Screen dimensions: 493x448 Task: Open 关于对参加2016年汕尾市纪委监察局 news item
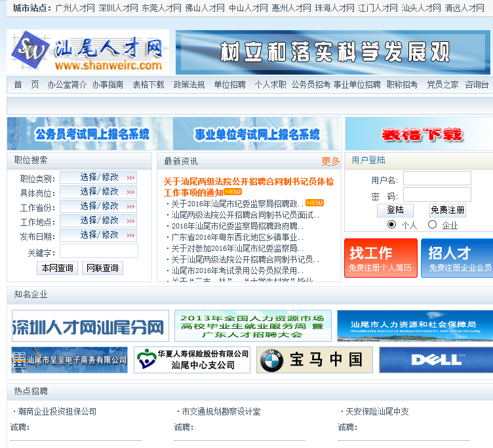point(237,248)
